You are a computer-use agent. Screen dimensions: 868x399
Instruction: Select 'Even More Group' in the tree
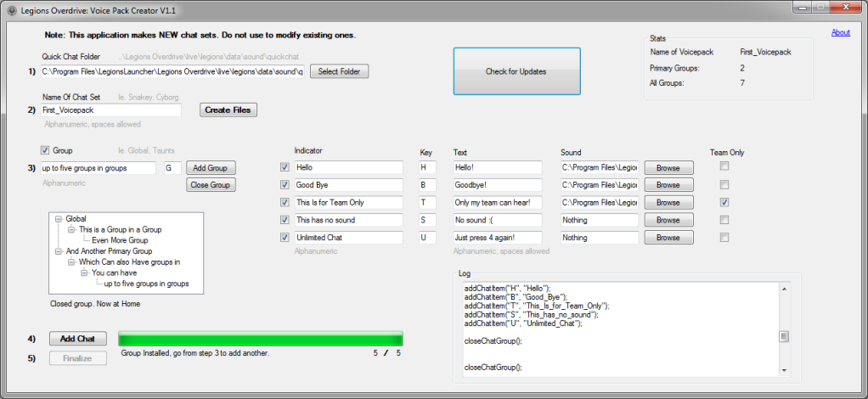click(120, 241)
